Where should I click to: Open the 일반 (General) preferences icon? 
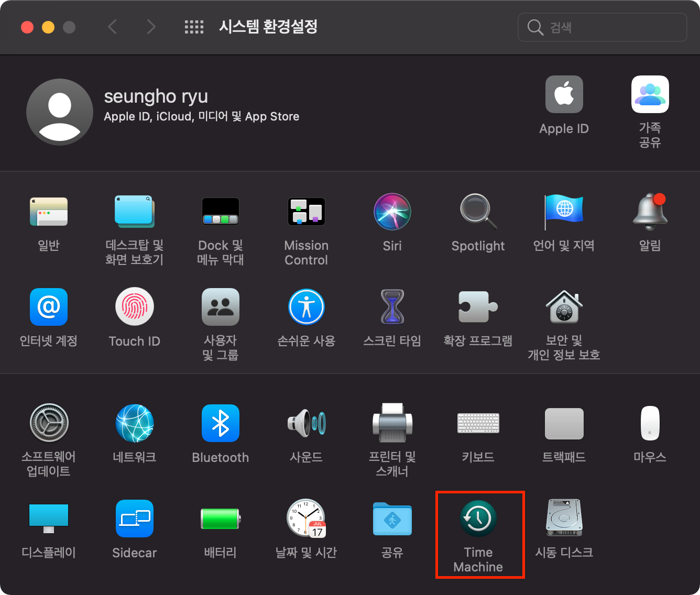coord(49,212)
